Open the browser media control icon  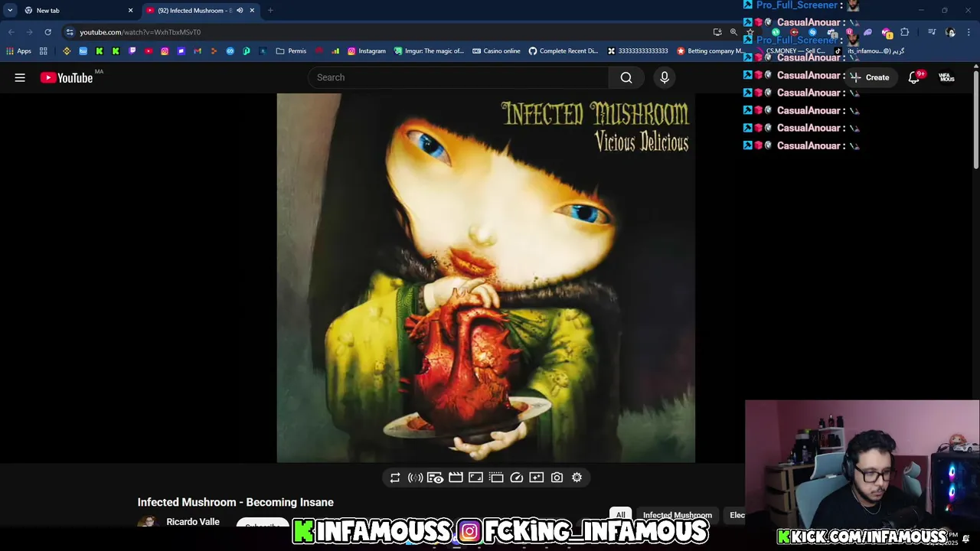pyautogui.click(x=932, y=32)
